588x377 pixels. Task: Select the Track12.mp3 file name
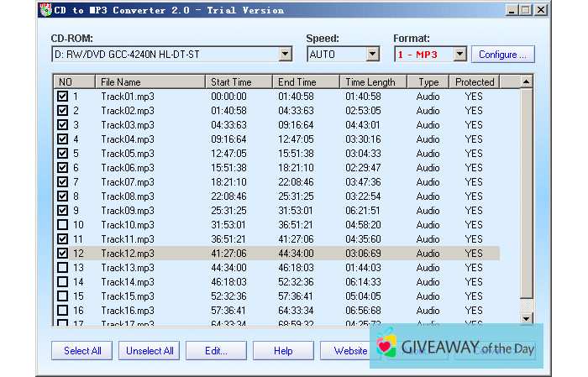(x=128, y=254)
